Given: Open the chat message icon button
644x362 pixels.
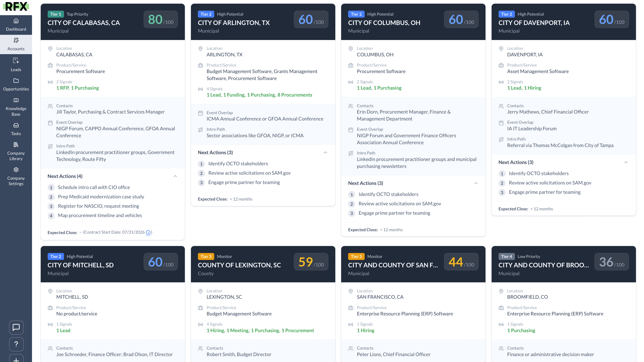Looking at the screenshot, I should [16, 327].
